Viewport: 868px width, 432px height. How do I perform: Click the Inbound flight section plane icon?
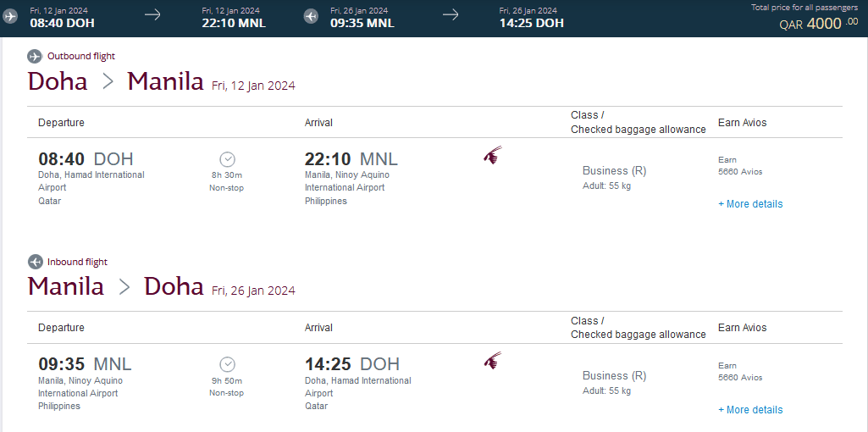click(x=35, y=262)
